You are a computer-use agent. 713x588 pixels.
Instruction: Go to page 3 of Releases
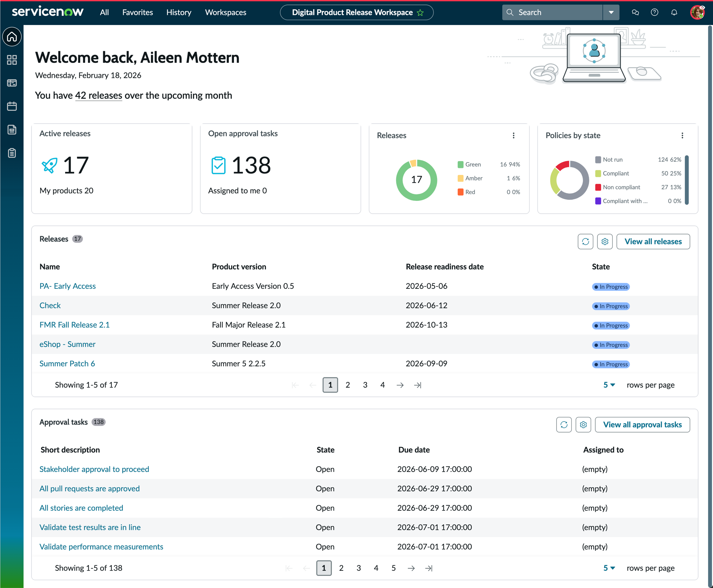(365, 385)
